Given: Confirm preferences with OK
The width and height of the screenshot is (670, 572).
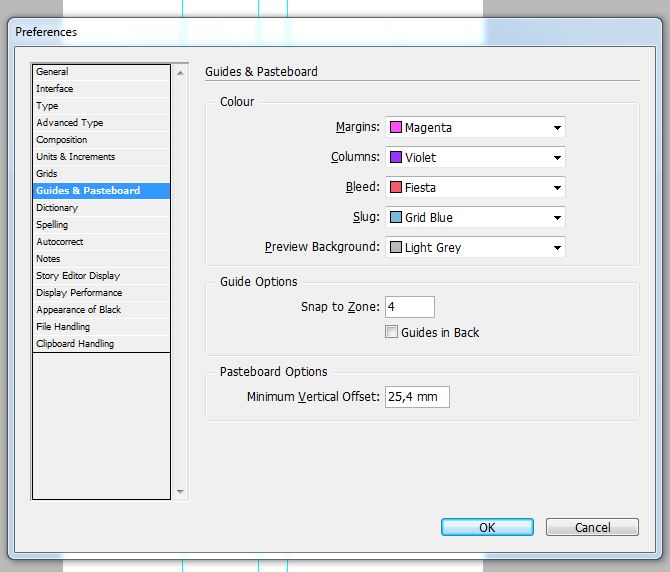Looking at the screenshot, I should click(487, 527).
